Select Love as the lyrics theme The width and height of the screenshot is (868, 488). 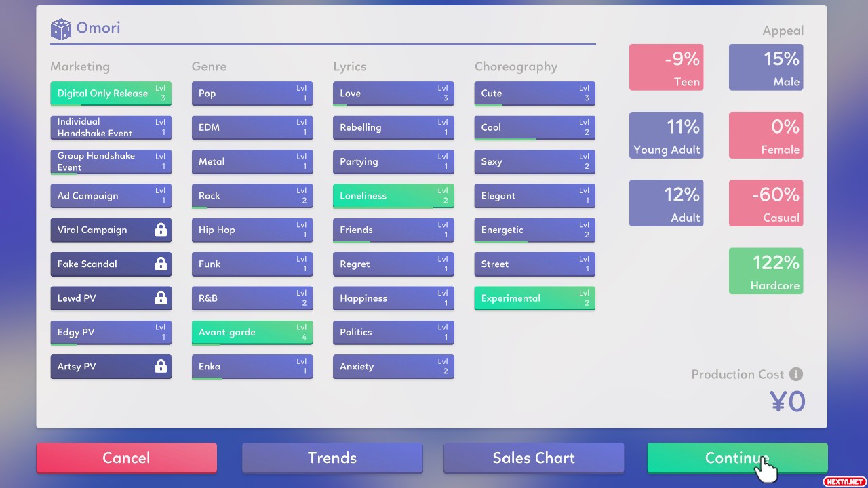tap(393, 94)
